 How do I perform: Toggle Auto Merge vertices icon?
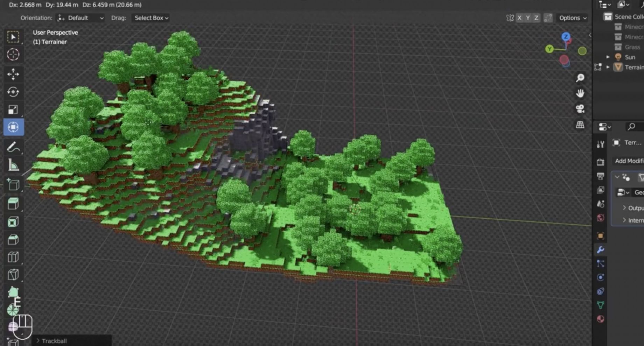coord(548,18)
